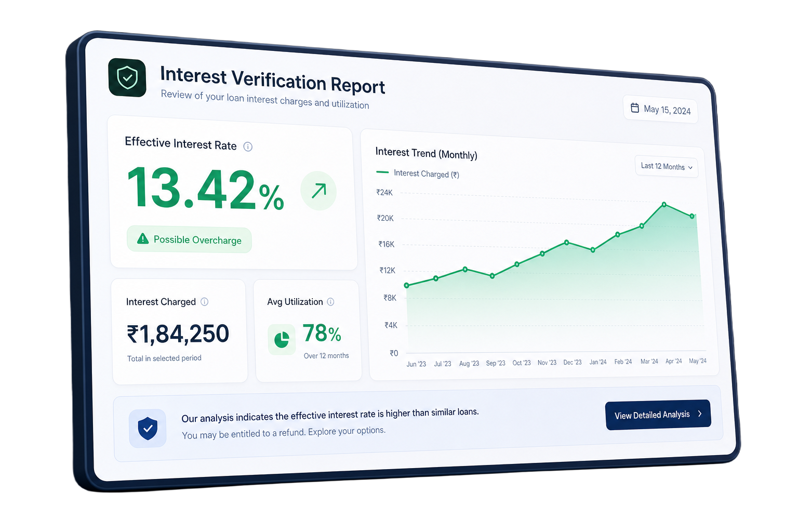798x532 pixels.
Task: Click the Possible Overcharge badge
Action: pos(190,240)
